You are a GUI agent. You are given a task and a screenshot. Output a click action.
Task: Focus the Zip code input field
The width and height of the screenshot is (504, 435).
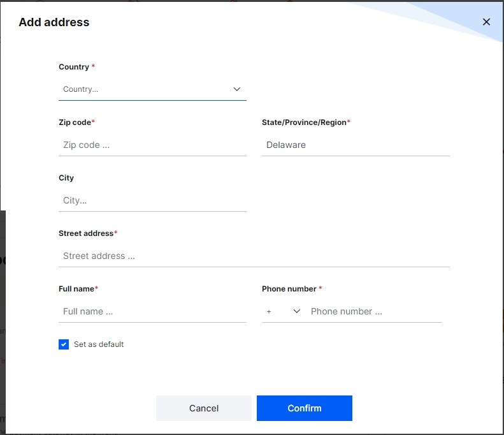(x=152, y=145)
